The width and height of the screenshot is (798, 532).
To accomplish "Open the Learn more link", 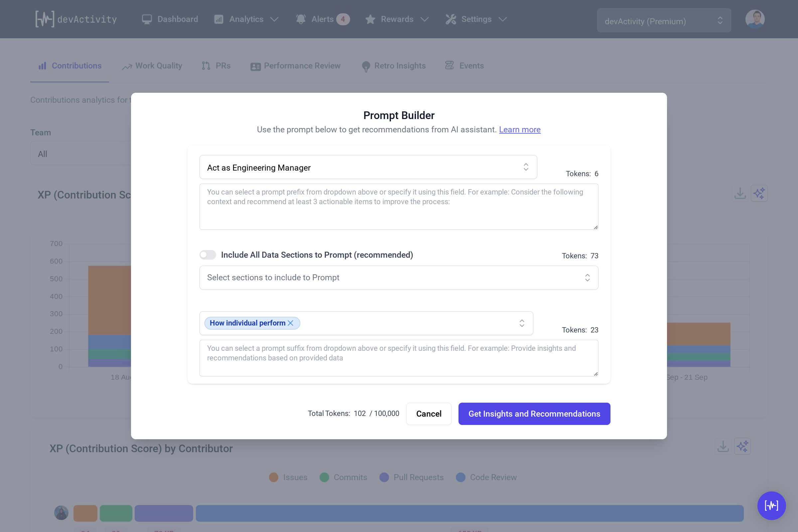I will (x=520, y=130).
